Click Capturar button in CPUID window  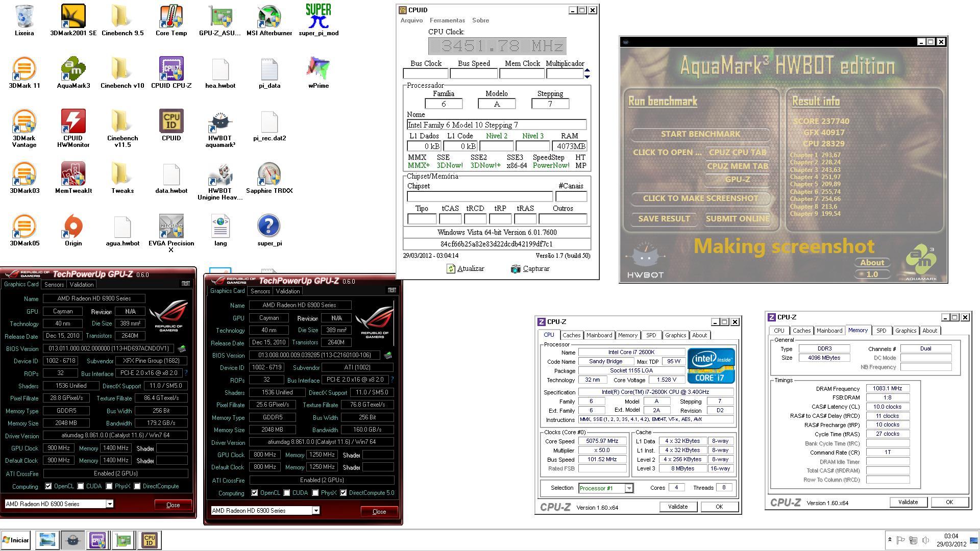[530, 269]
